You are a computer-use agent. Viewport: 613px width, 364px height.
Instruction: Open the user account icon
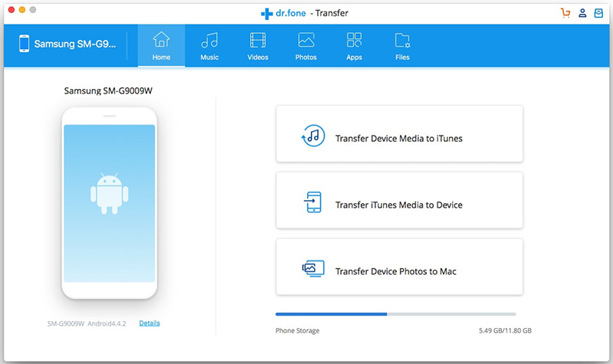582,13
